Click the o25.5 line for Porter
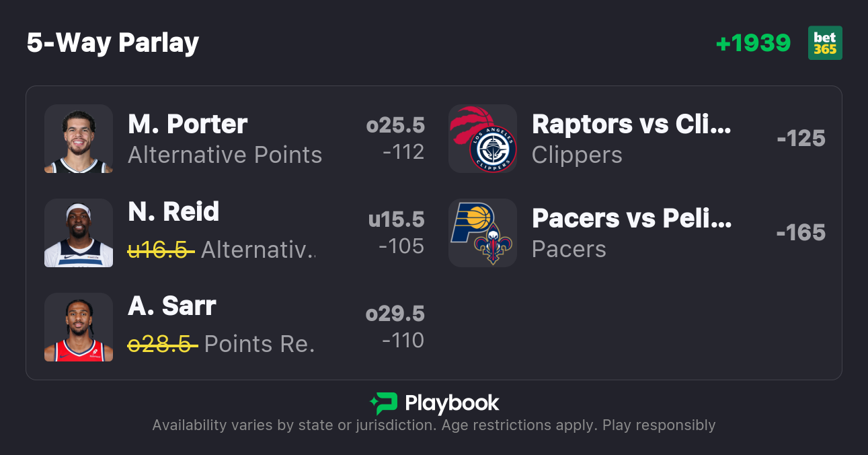 395,125
